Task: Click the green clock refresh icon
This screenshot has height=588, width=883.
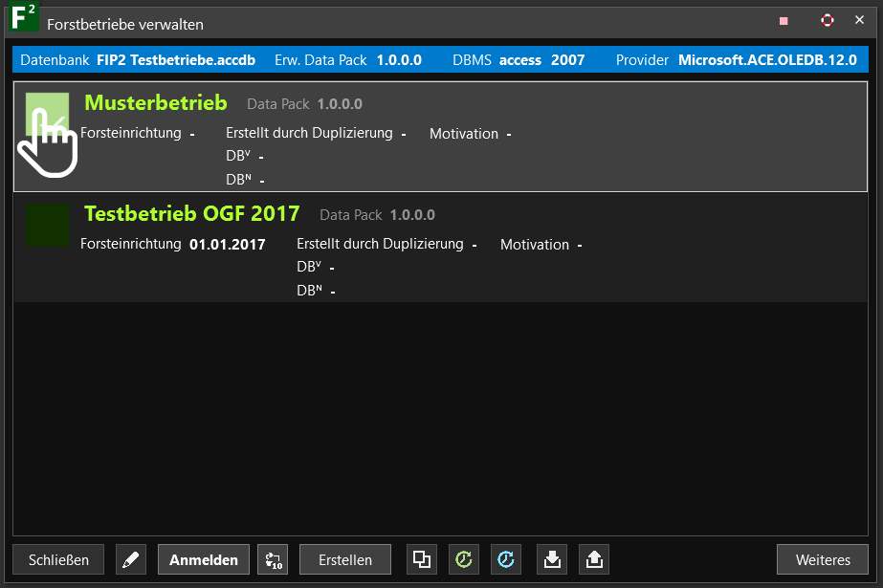Action: click(x=464, y=559)
